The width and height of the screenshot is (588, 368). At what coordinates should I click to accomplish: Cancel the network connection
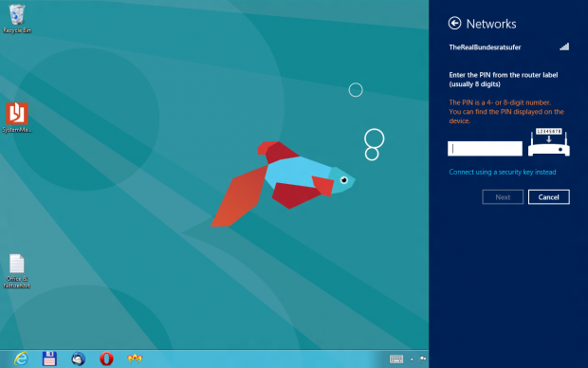tap(548, 197)
